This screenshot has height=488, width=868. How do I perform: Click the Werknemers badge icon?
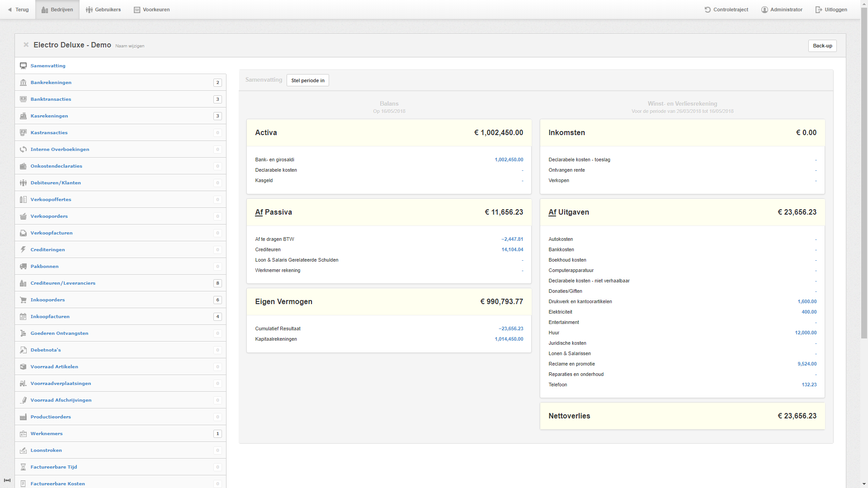(x=23, y=434)
